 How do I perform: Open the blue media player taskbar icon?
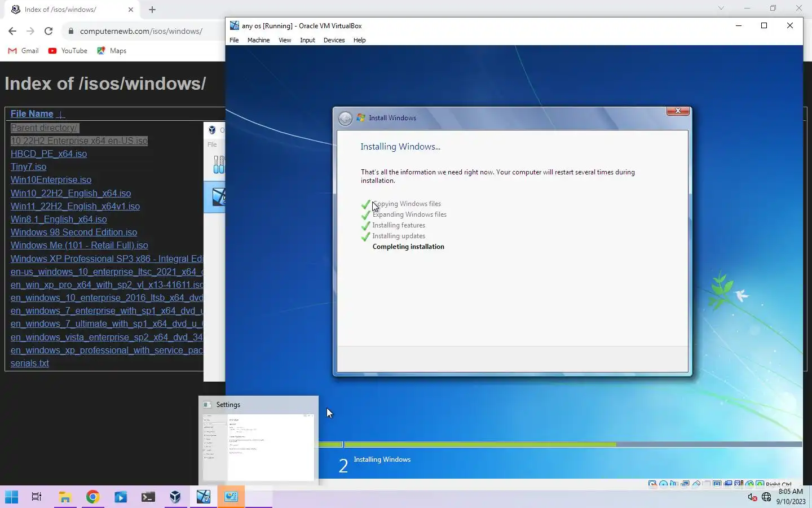(121, 497)
